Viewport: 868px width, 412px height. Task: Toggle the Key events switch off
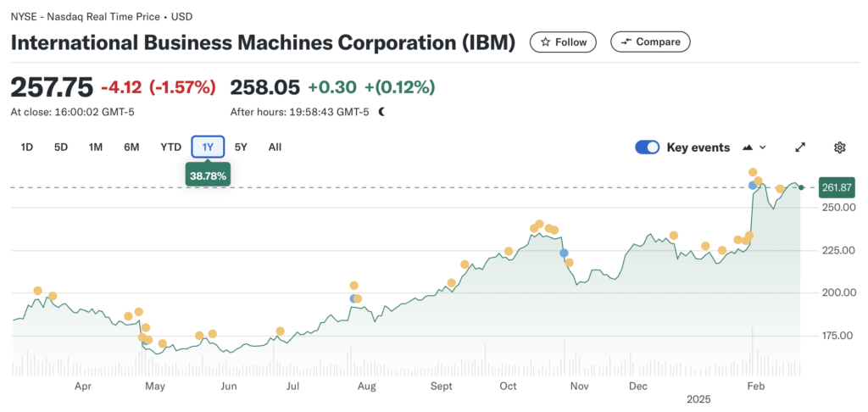(x=647, y=148)
